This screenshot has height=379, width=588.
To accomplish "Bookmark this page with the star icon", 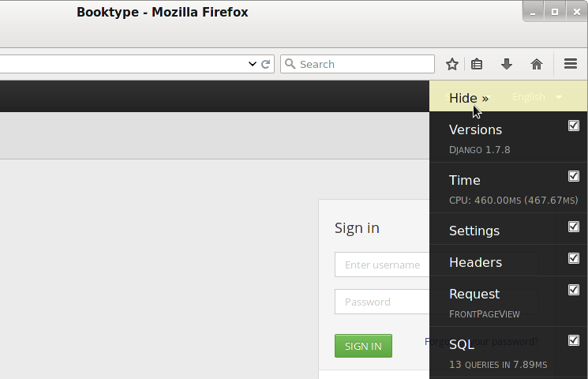I will point(452,64).
